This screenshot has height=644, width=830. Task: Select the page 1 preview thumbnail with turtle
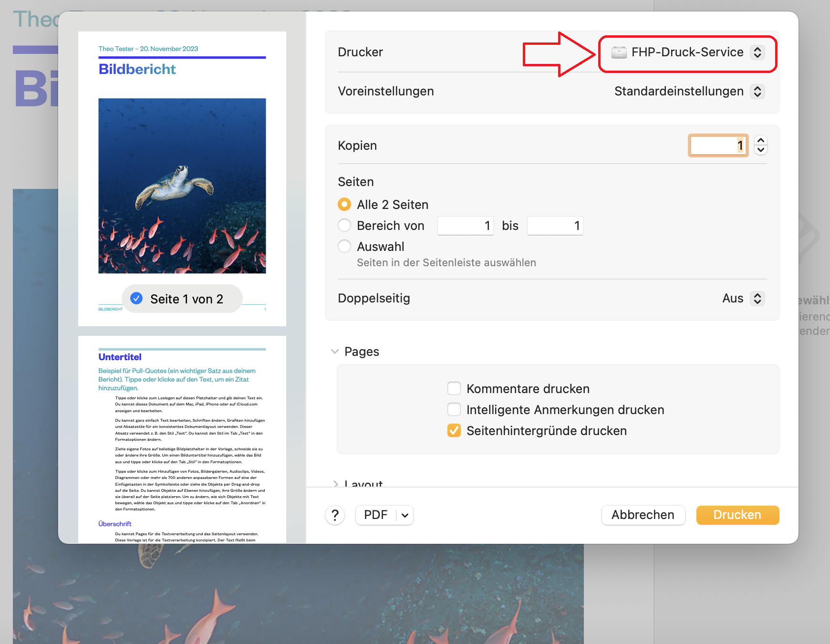[182, 179]
